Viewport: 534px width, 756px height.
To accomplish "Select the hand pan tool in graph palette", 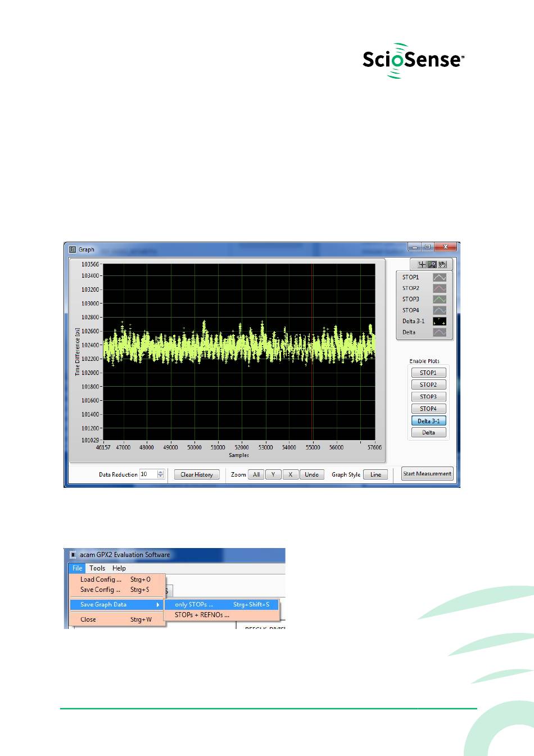I will [442, 264].
